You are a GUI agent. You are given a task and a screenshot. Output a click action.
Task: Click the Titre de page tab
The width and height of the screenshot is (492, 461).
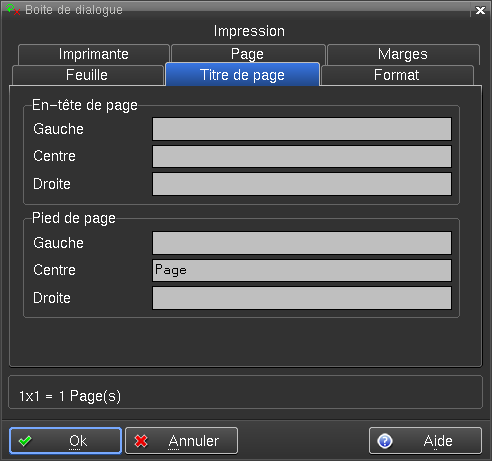(x=242, y=74)
